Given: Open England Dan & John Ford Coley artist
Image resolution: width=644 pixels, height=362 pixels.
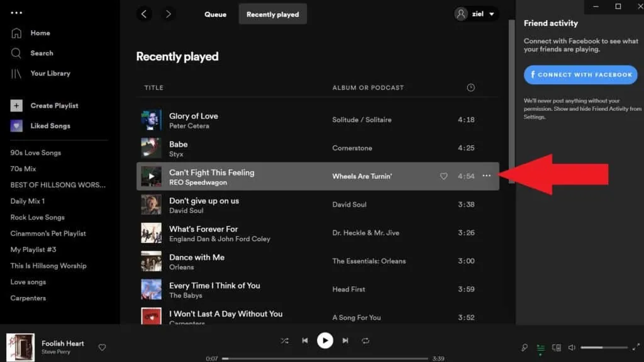Looking at the screenshot, I should click(x=219, y=239).
